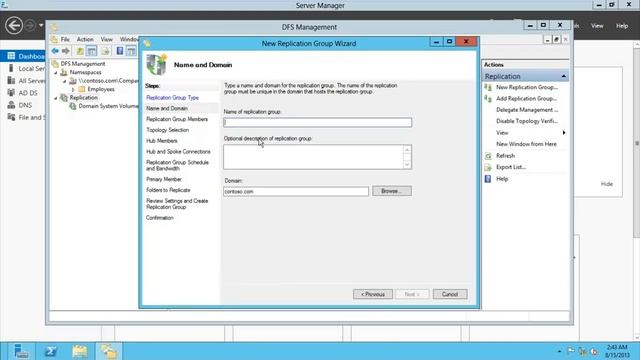
Task: Click New Window from Here action
Action: (x=526, y=144)
